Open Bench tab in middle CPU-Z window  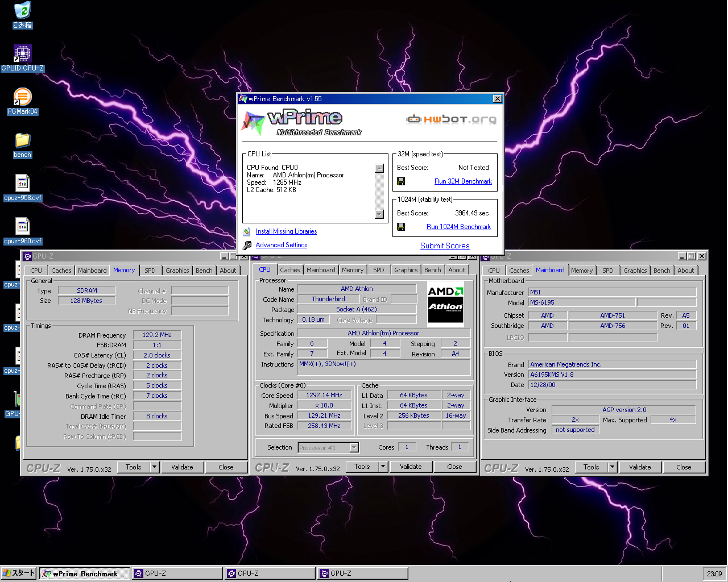pos(433,270)
